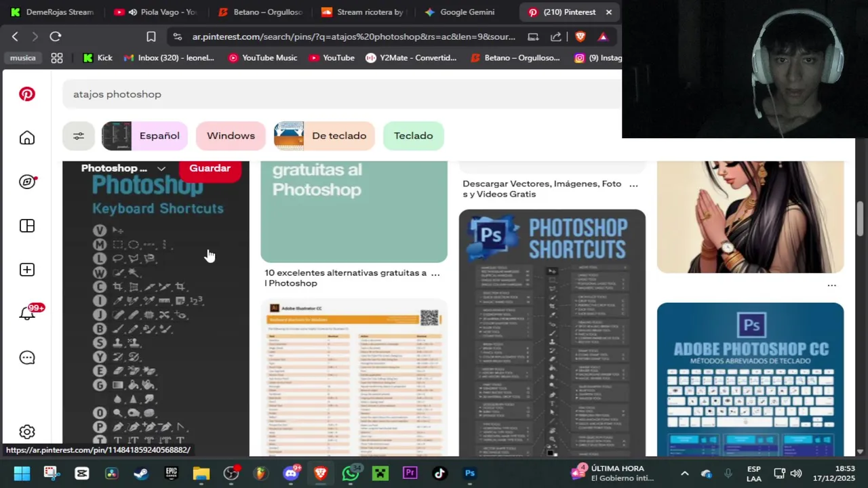Show hidden system tray icons chevron
Viewport: 868px width, 488px height.
685,473
